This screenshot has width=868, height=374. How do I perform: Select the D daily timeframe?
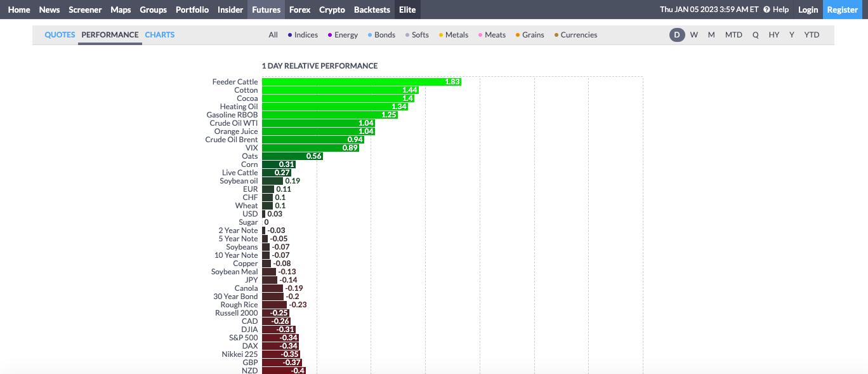point(676,35)
